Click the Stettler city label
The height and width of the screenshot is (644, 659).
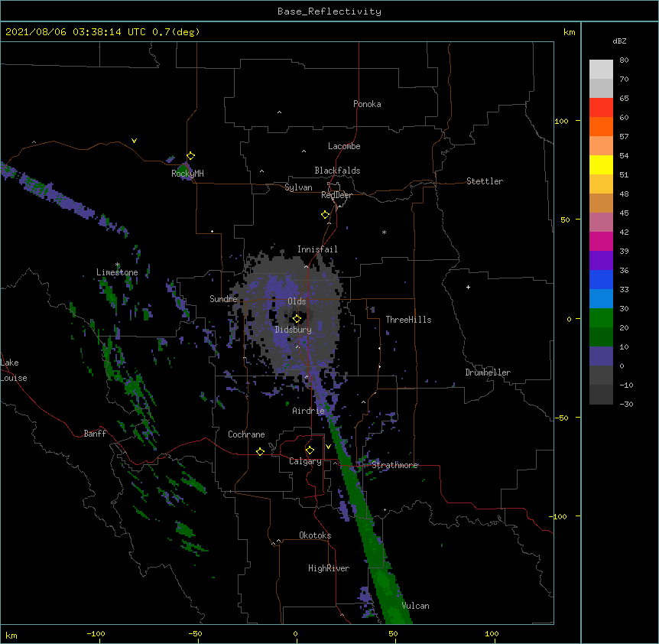tap(485, 181)
